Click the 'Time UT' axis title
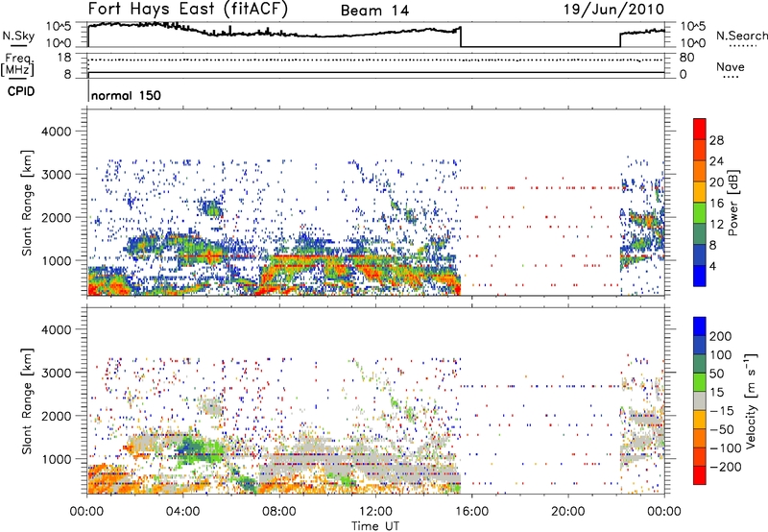Viewport: 768px width, 532px height. (x=375, y=525)
